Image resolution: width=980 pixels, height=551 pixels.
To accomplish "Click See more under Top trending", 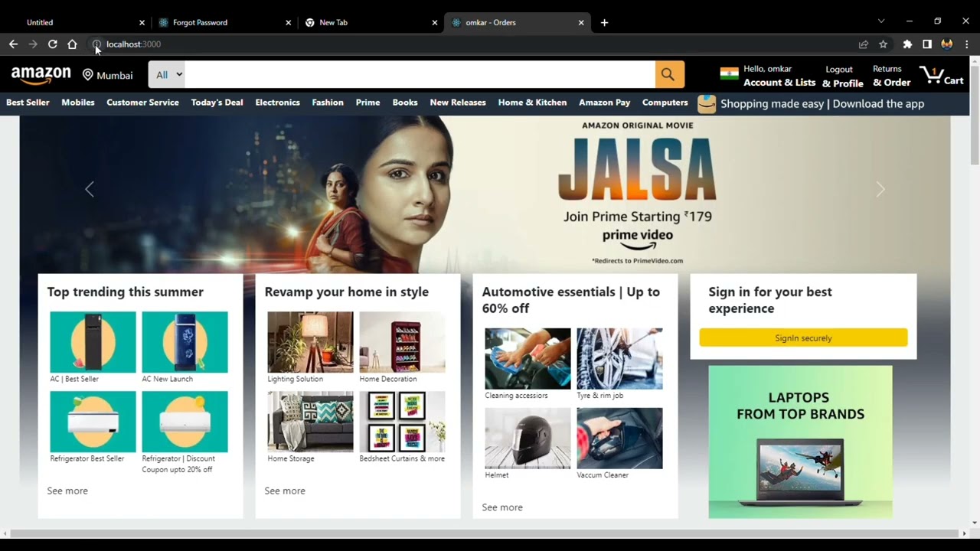I will pos(67,491).
